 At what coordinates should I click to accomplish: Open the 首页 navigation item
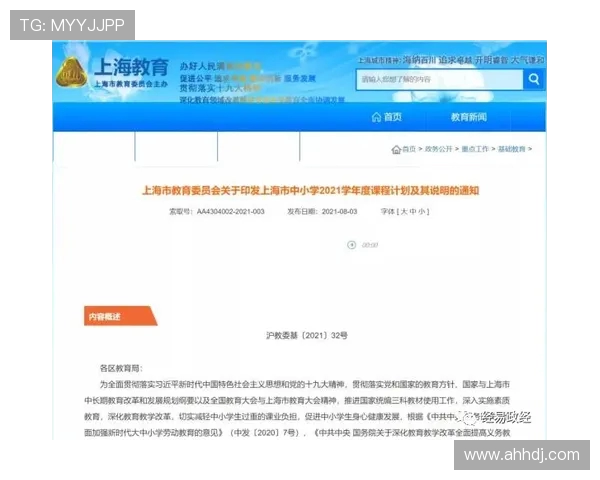[387, 117]
